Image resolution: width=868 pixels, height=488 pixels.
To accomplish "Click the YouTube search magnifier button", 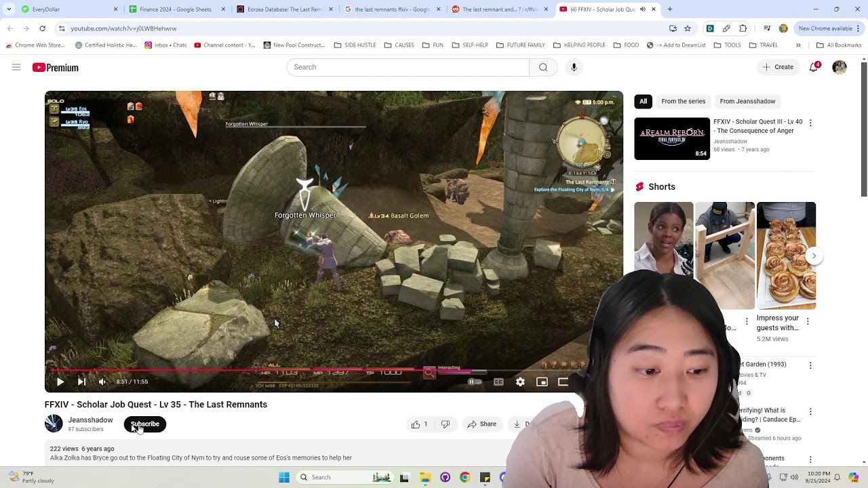I will [x=543, y=67].
